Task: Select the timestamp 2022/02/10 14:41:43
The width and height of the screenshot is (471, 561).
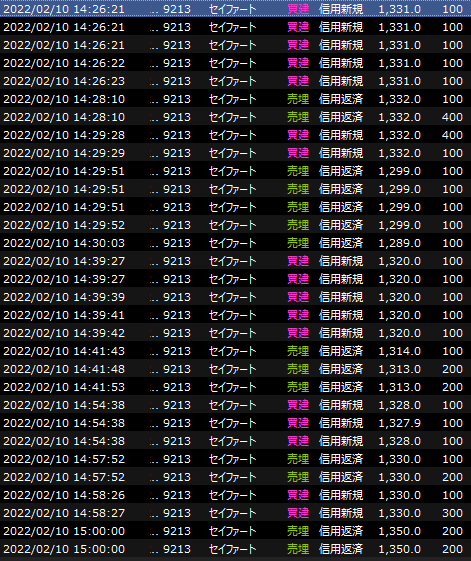Action: (x=64, y=351)
